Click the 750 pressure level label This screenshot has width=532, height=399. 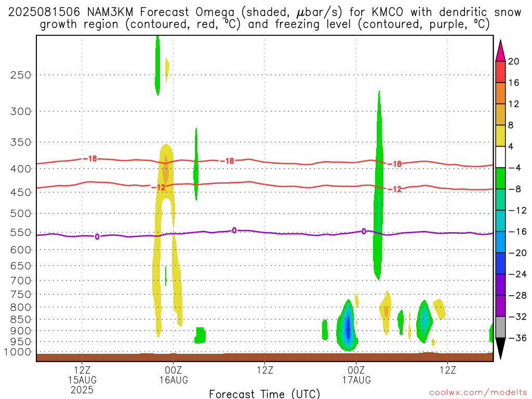[21, 295]
